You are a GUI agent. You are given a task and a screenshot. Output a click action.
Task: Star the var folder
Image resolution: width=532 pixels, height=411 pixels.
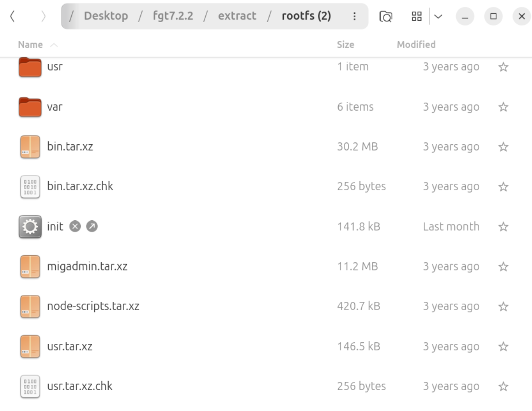(503, 107)
